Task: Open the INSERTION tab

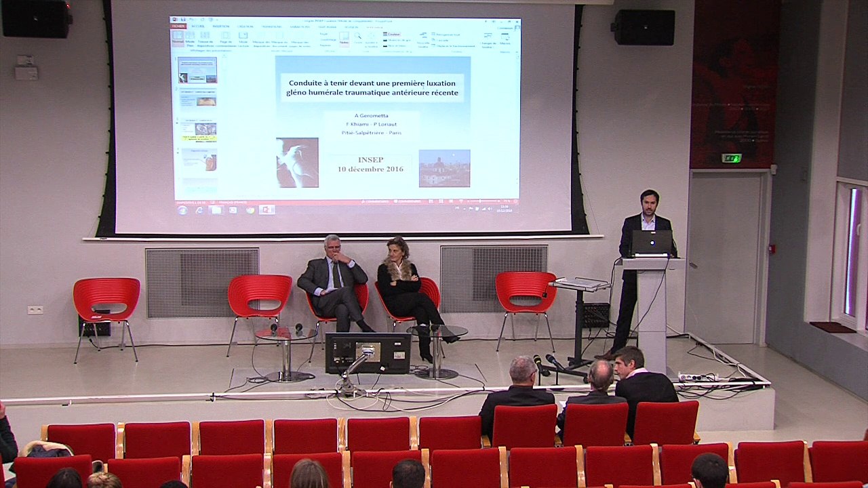Action: (x=220, y=26)
